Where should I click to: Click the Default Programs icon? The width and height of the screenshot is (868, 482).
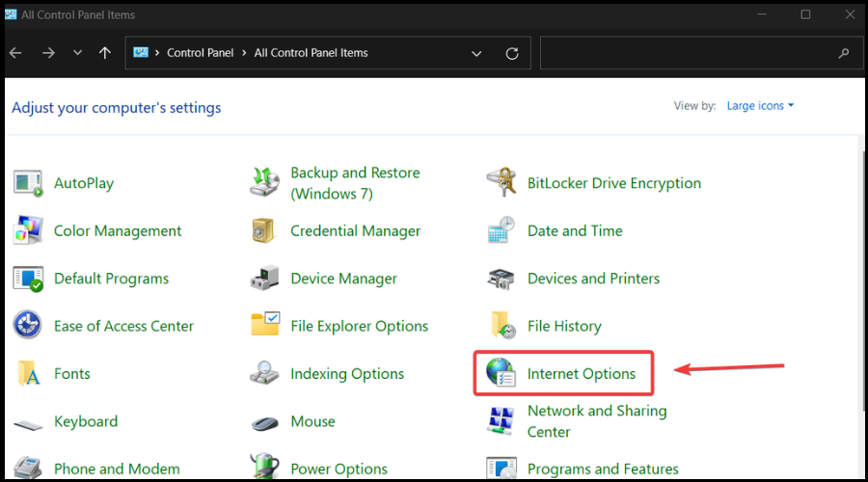(28, 279)
